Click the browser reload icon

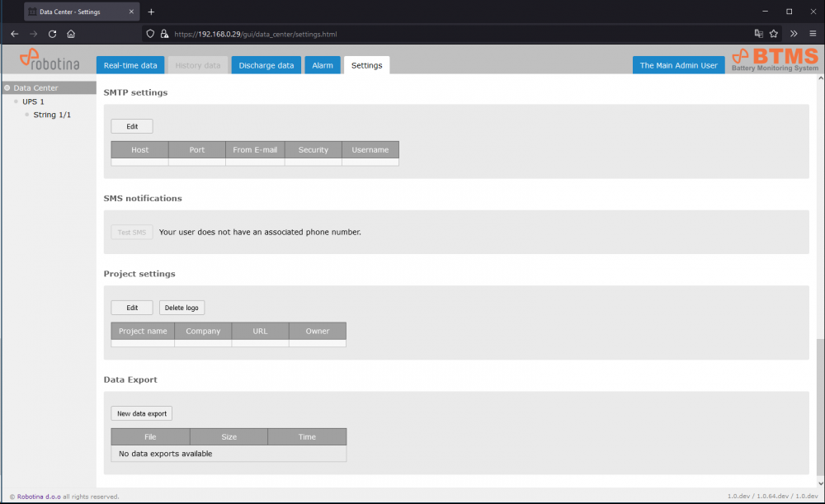click(x=52, y=34)
